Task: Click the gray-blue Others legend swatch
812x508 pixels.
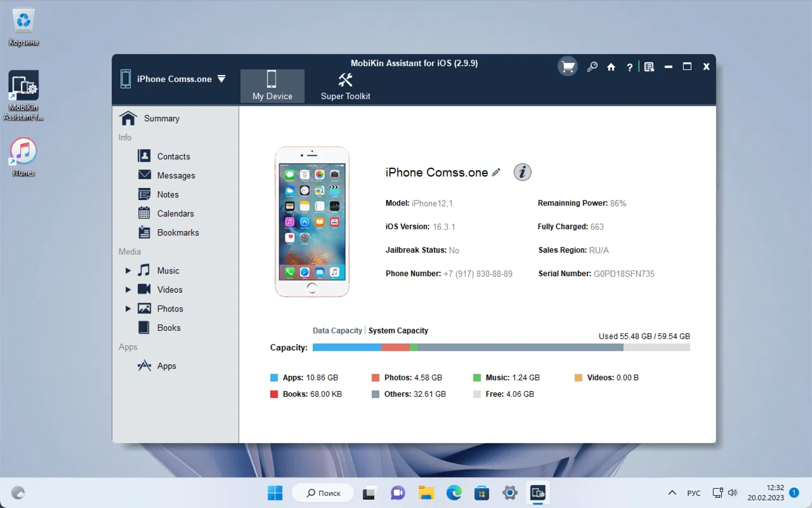Action: 376,394
